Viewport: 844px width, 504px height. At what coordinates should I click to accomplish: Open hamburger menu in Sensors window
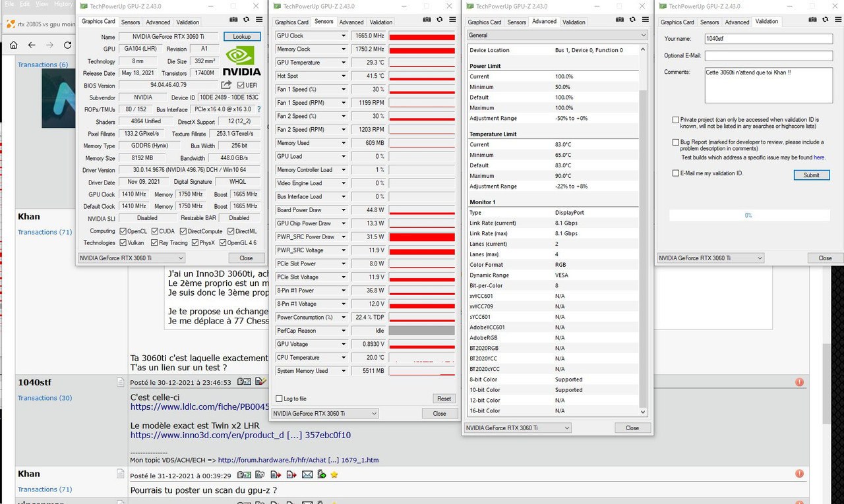pyautogui.click(x=452, y=20)
